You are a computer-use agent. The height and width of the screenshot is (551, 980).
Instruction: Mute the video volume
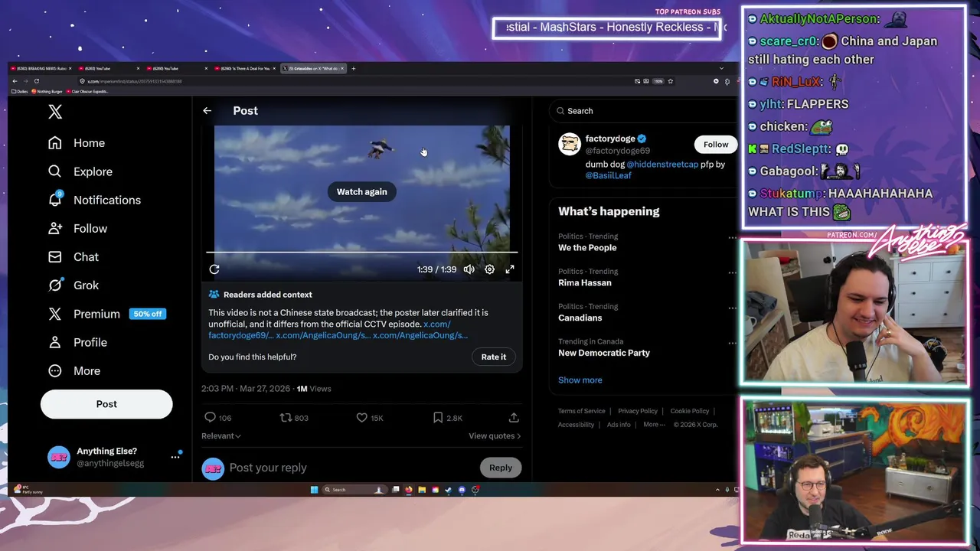(469, 269)
